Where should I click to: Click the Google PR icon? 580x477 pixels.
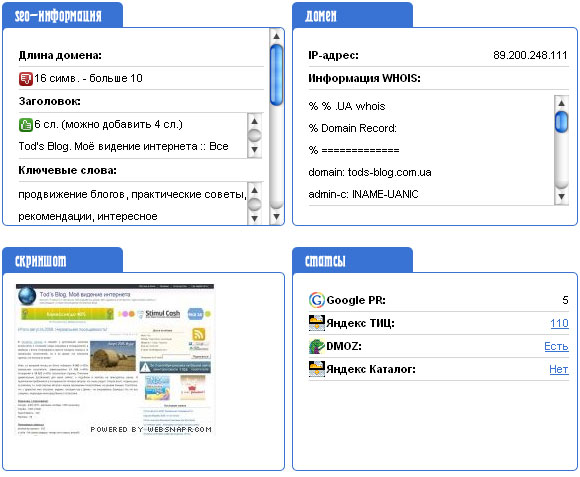[x=317, y=300]
